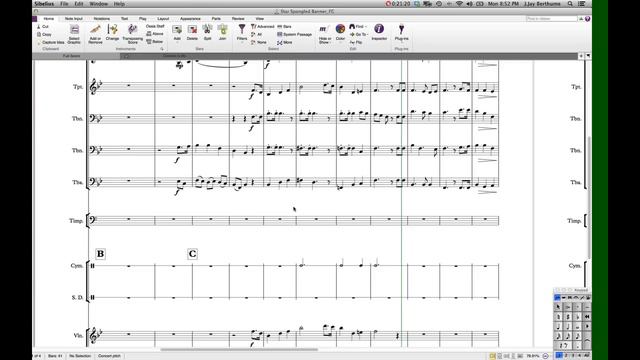Viewport: 640px width, 360px height.
Task: Click the Find in ribbon search field
Action: [552, 19]
